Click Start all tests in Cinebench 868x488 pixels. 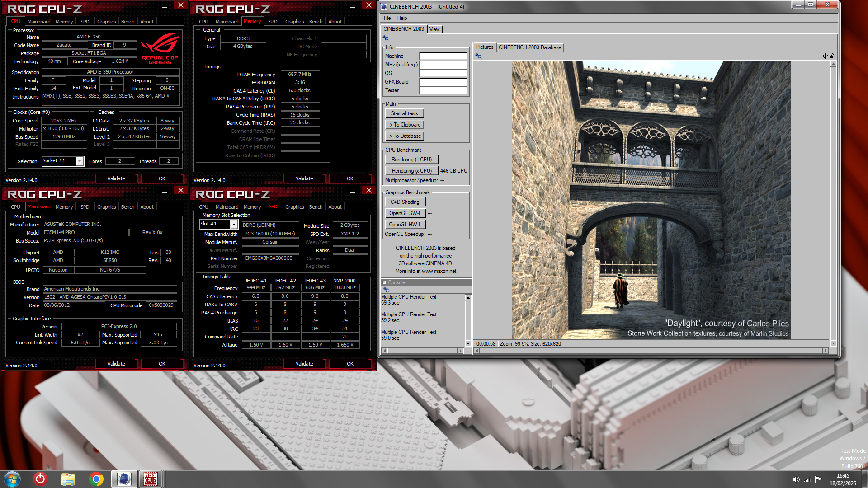pyautogui.click(x=405, y=113)
